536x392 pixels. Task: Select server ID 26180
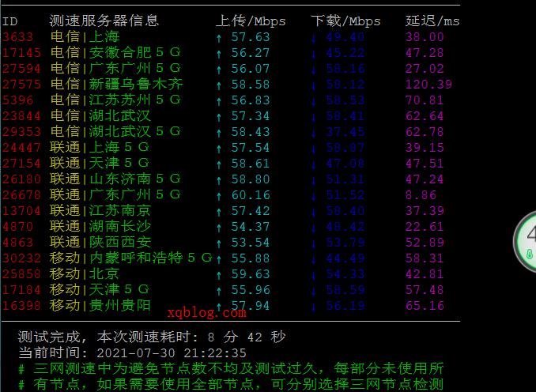21,179
